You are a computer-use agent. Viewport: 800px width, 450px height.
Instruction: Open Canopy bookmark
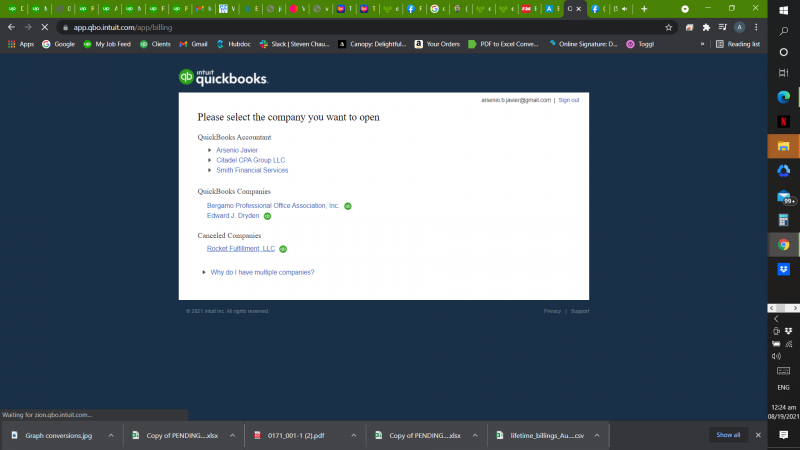point(372,44)
